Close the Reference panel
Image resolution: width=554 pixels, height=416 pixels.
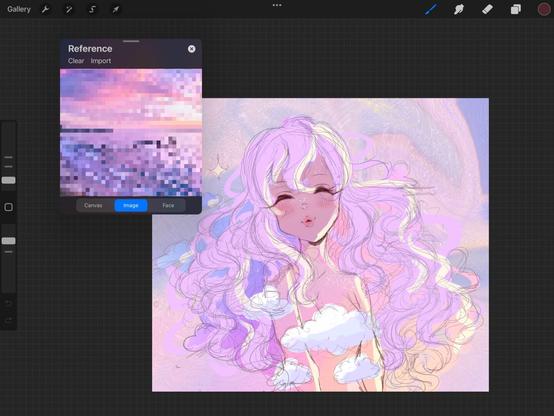click(191, 49)
